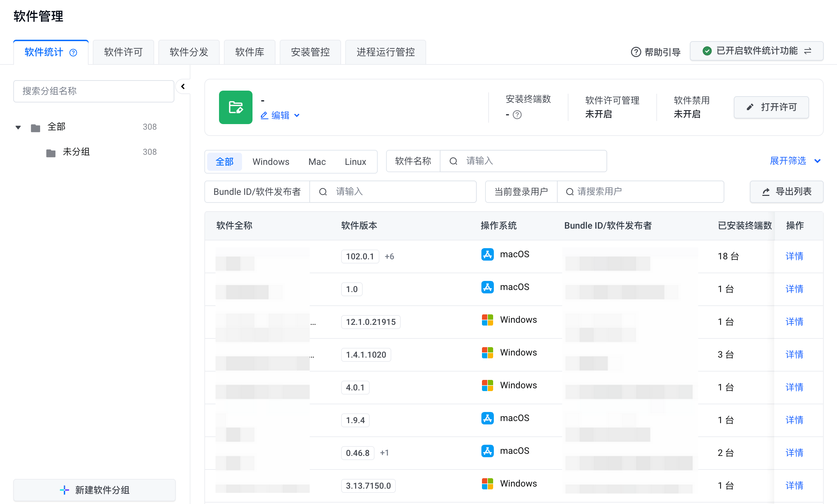
Task: Collapse the left sidebar panel arrow
Action: point(183,86)
